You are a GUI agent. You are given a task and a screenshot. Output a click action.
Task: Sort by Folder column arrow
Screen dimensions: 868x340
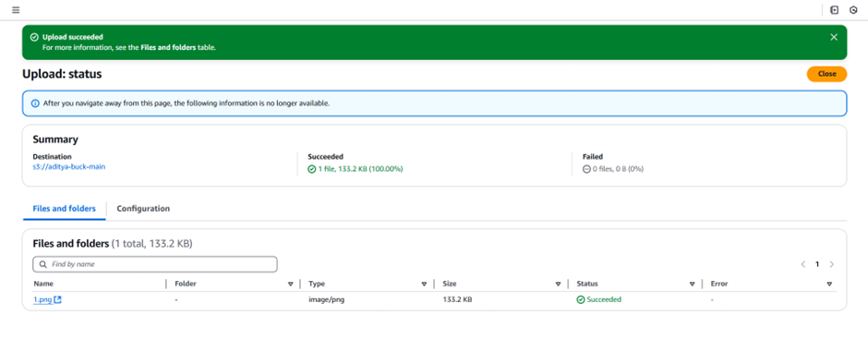click(x=290, y=284)
